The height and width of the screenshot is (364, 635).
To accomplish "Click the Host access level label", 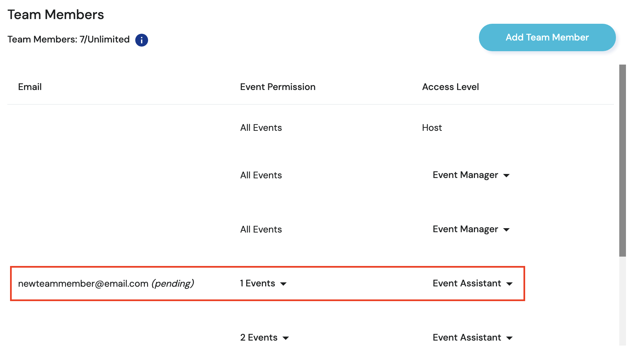I will pyautogui.click(x=432, y=128).
